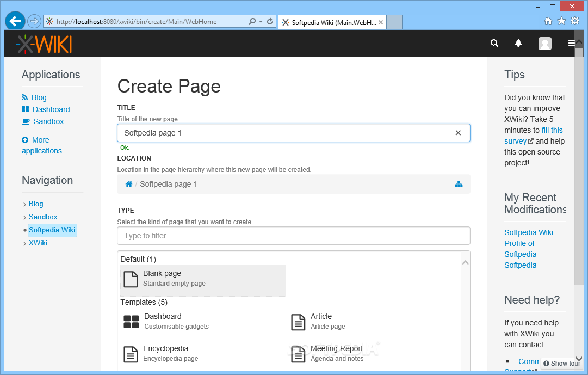The width and height of the screenshot is (588, 375).
Task: Click the browser forward arrow
Action: point(34,21)
